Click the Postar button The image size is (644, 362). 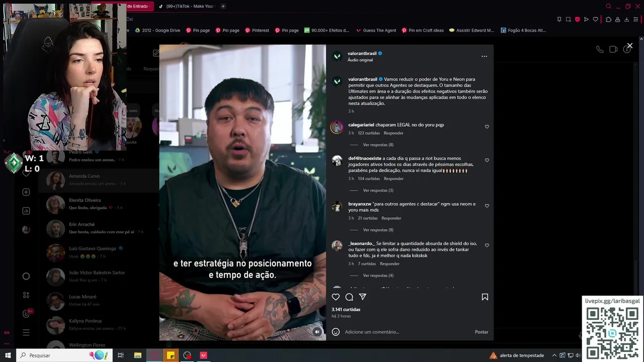481,332
